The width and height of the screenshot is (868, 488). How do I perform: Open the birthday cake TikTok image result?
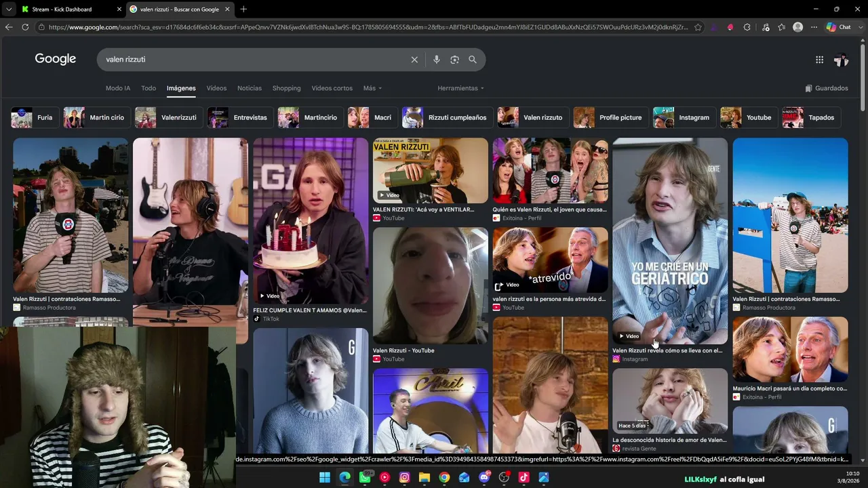tap(311, 221)
